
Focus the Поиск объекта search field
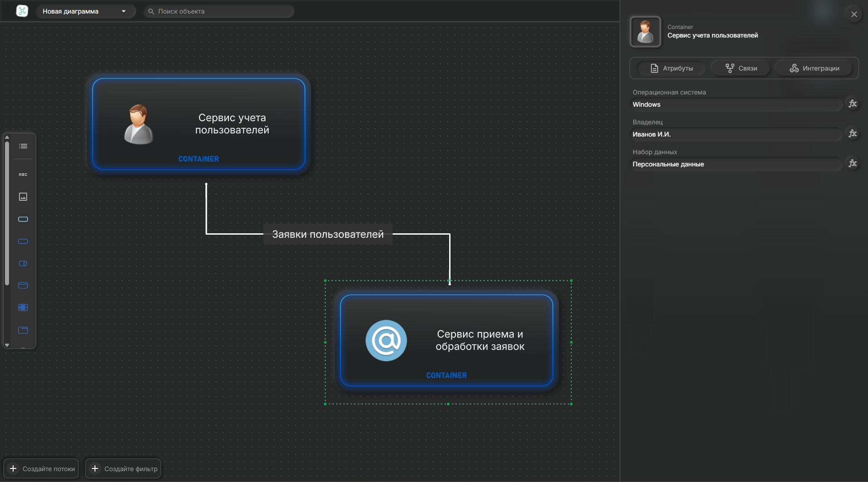point(222,11)
